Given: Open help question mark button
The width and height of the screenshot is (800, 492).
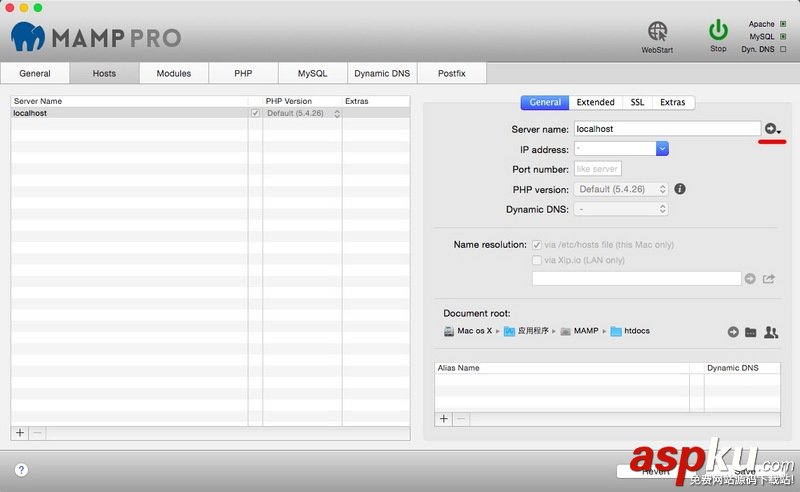Looking at the screenshot, I should [21, 470].
